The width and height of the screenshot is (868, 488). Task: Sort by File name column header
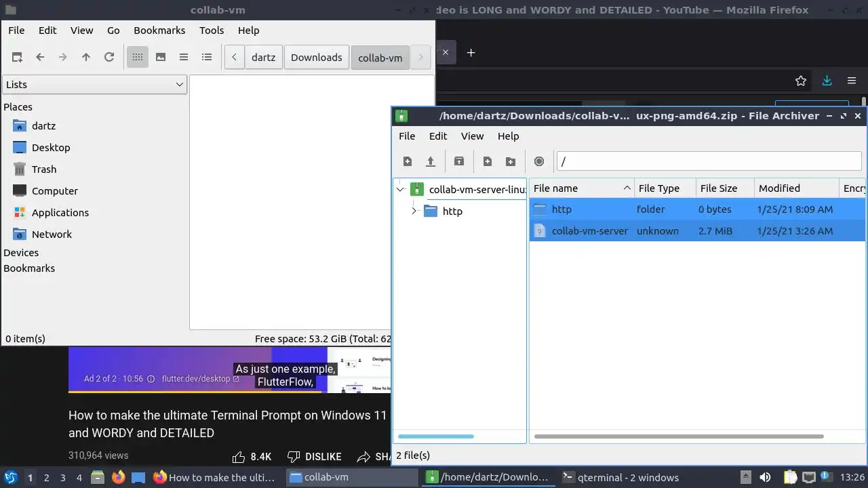click(x=582, y=188)
